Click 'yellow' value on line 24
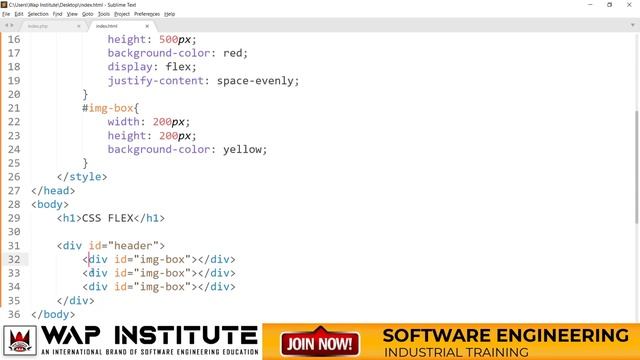 click(242, 149)
